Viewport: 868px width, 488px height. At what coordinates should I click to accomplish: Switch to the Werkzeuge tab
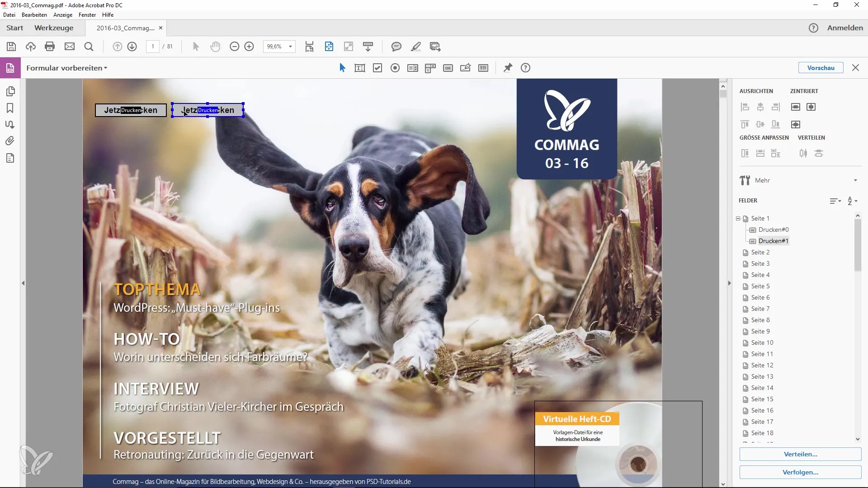tap(54, 28)
